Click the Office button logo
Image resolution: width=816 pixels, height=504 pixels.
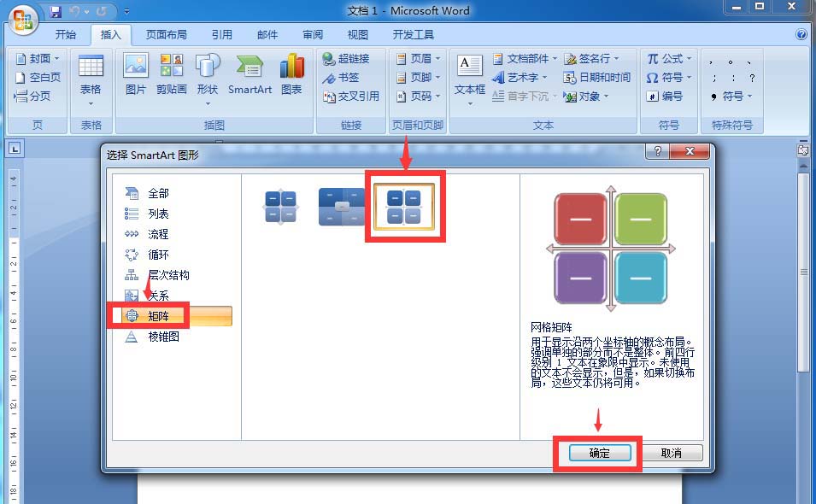pos(23,20)
